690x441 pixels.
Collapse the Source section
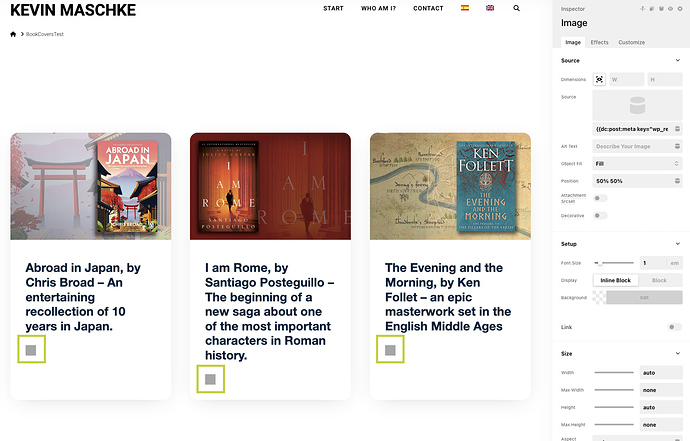pos(677,61)
